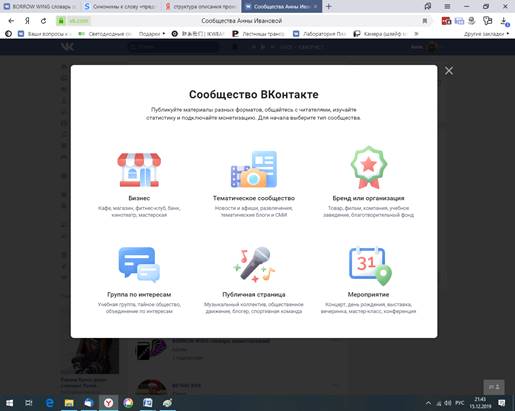Pick the Мероприятие calendar icon
This screenshot has width=515, height=411.
(x=370, y=266)
